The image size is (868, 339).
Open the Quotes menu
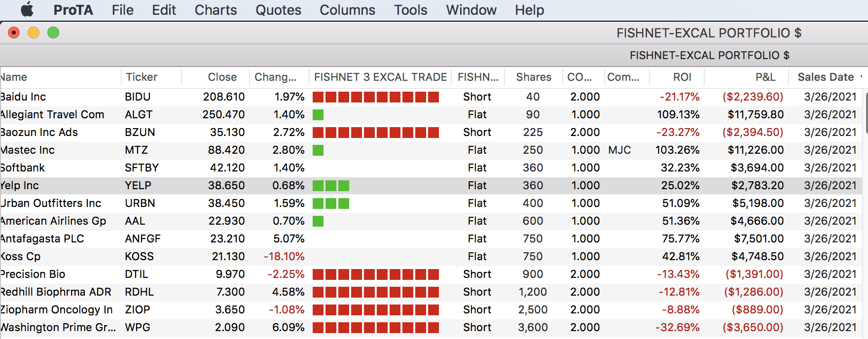pyautogui.click(x=278, y=10)
